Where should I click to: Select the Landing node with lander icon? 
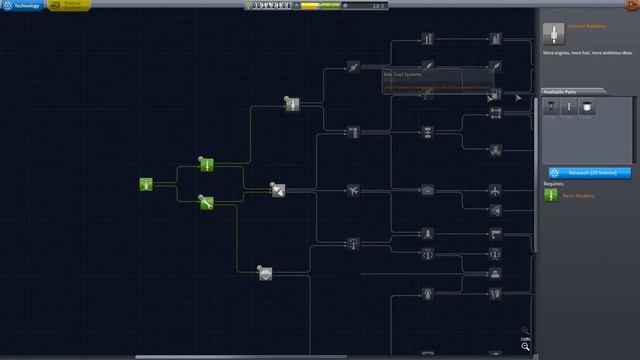tap(427, 233)
